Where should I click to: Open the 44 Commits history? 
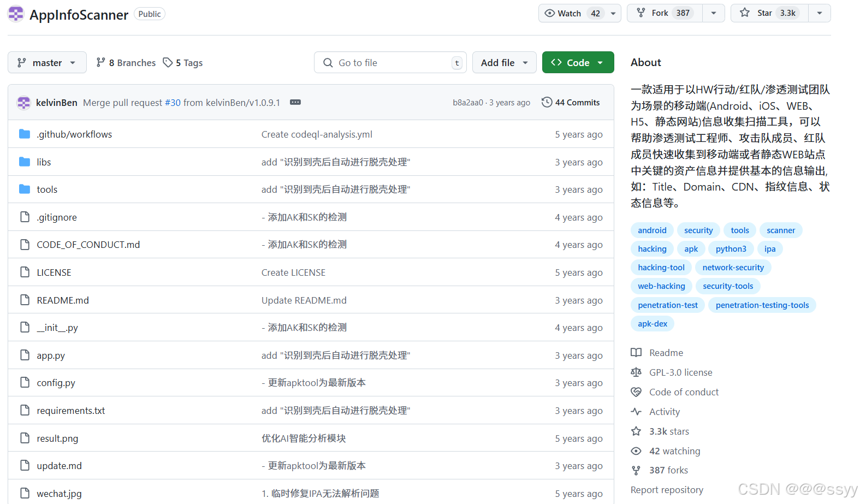point(571,103)
